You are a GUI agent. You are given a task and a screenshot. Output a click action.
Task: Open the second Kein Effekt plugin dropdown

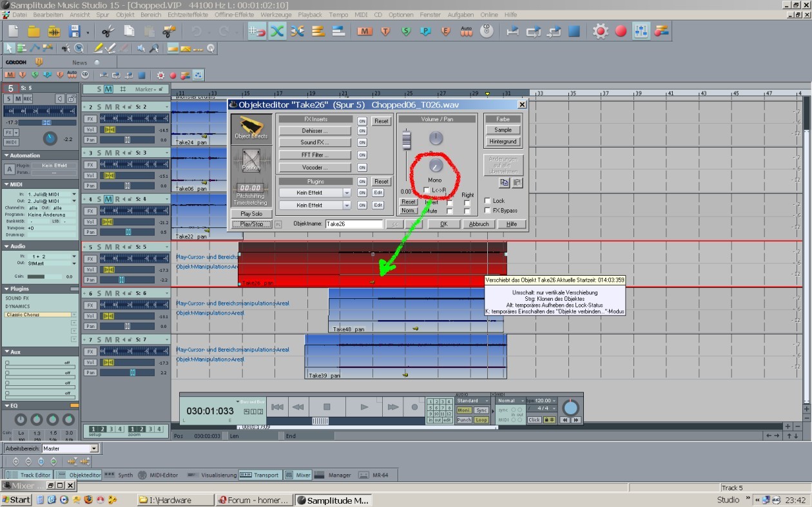(x=347, y=205)
